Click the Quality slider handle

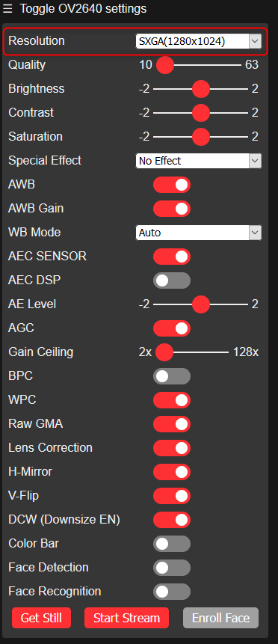tap(165, 65)
